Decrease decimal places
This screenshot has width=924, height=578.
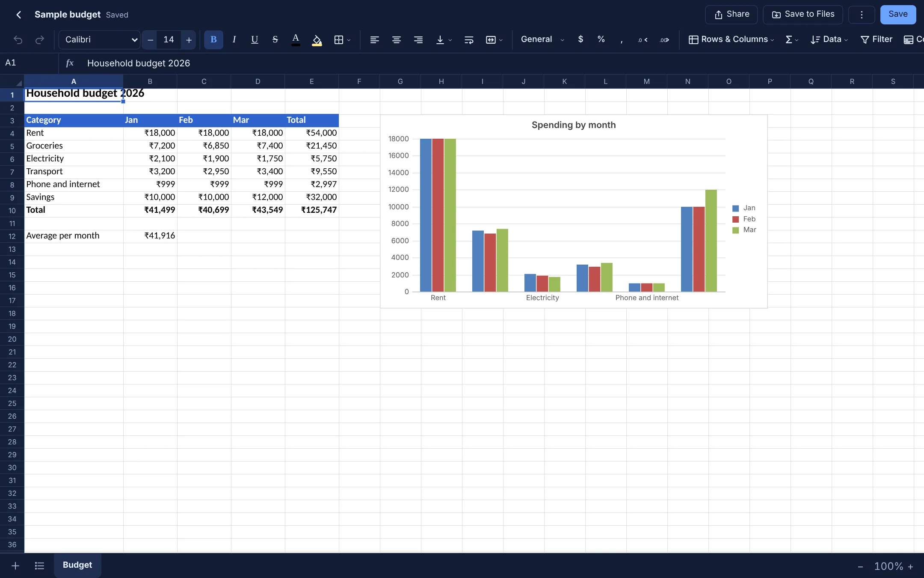click(643, 40)
